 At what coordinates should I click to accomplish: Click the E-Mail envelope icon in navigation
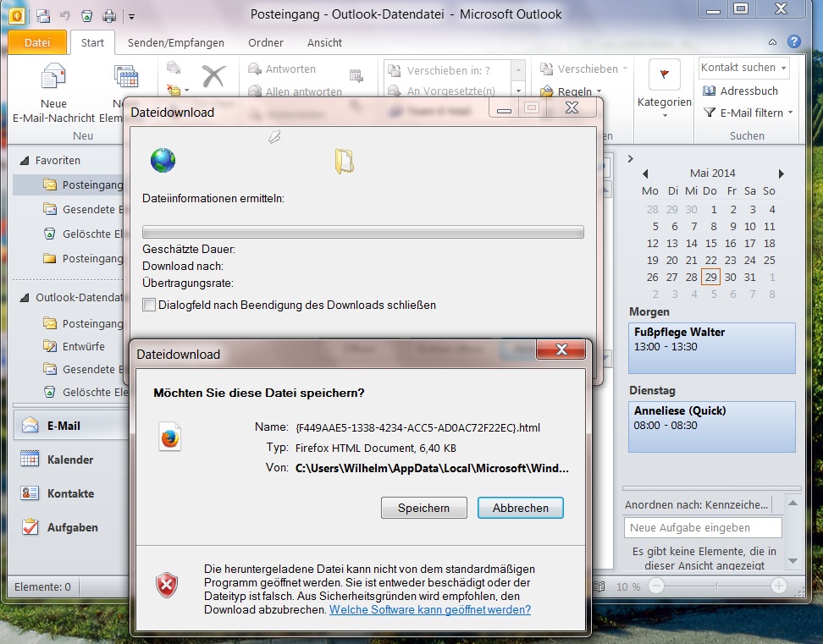click(x=30, y=426)
